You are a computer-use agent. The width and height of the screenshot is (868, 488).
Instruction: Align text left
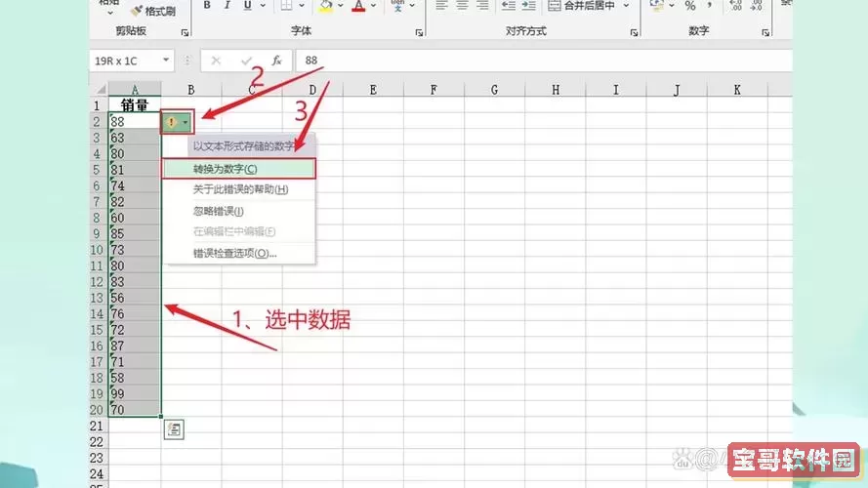click(x=441, y=6)
